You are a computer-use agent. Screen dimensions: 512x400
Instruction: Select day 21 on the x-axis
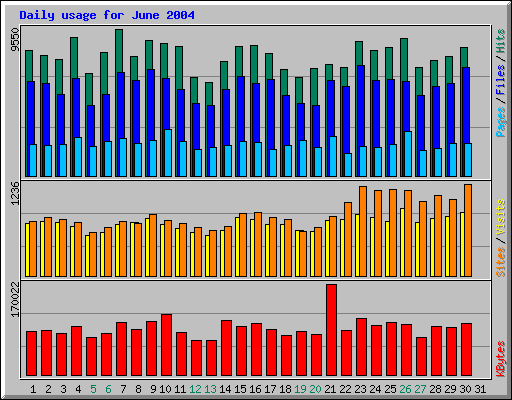click(x=330, y=389)
